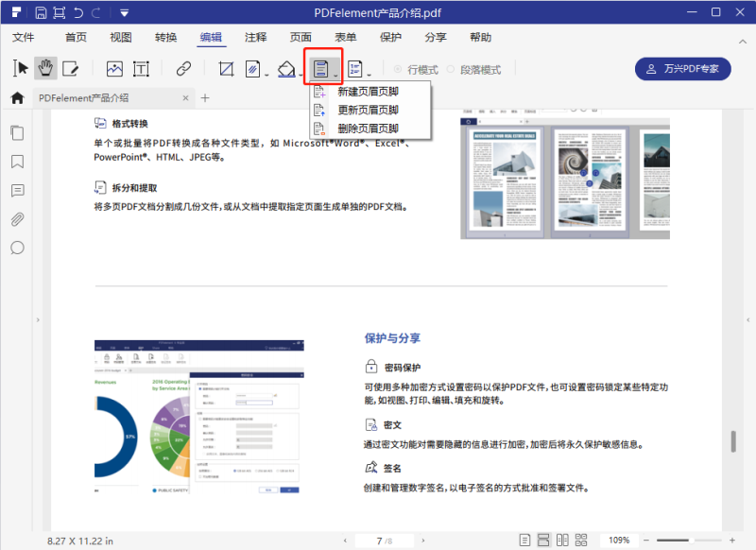This screenshot has width=756, height=550.
Task: Open the 转换 ribbon tab
Action: click(x=165, y=37)
